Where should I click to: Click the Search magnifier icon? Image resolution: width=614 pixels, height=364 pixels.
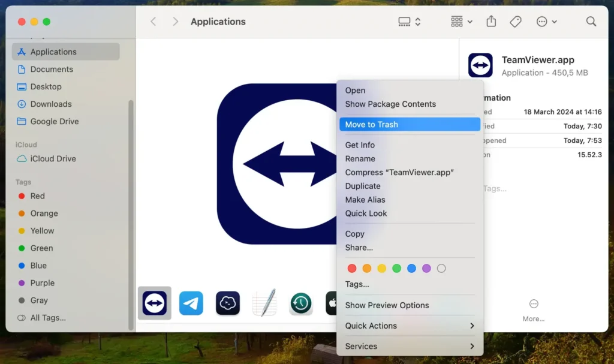[591, 22]
